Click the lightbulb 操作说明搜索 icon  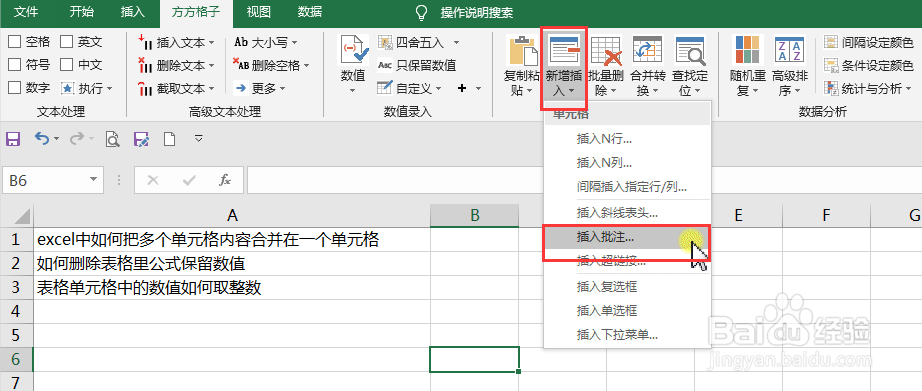(x=421, y=12)
